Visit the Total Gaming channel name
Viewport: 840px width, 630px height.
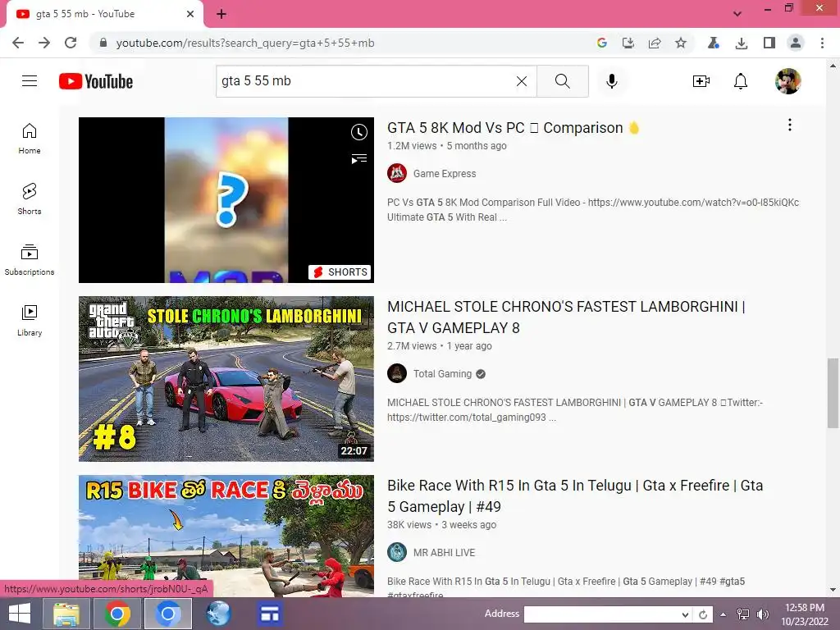pos(442,374)
